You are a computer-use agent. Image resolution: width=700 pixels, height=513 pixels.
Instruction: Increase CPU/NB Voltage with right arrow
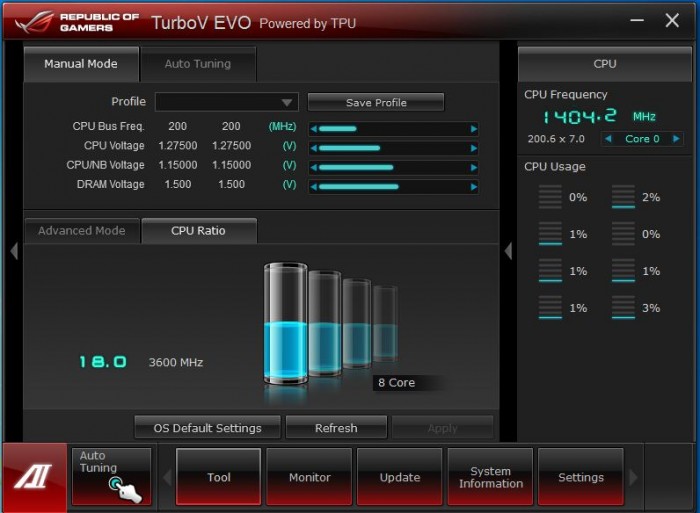pos(474,167)
